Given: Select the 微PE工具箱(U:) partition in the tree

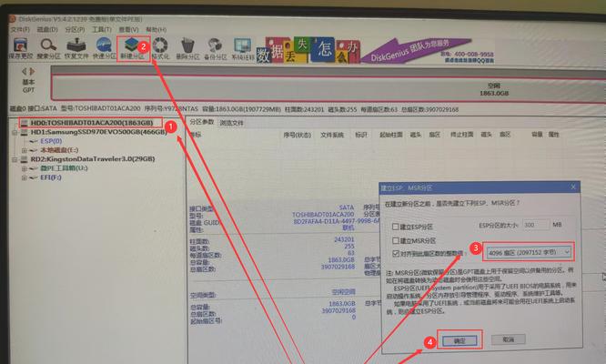Looking at the screenshot, I should click(x=64, y=168).
